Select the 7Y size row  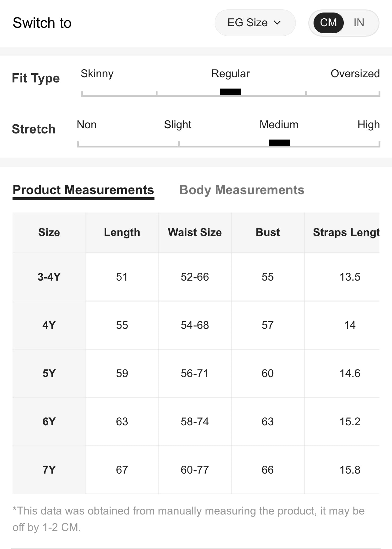click(49, 470)
